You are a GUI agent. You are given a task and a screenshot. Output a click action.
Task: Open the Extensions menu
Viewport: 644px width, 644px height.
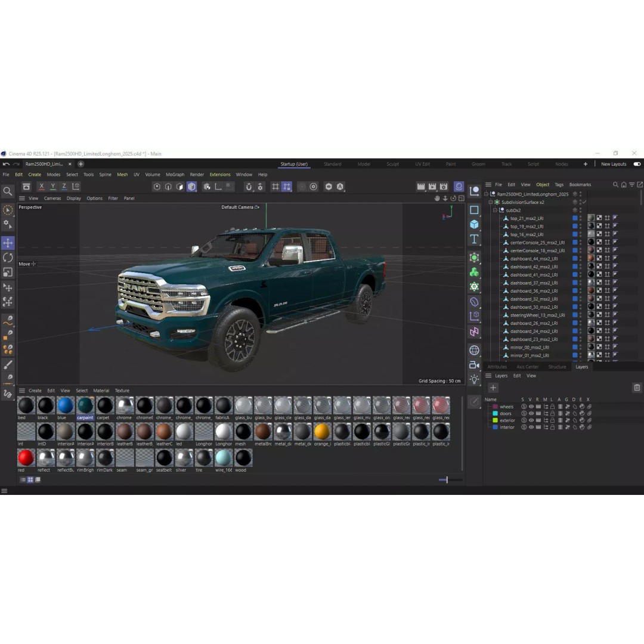pyautogui.click(x=220, y=175)
